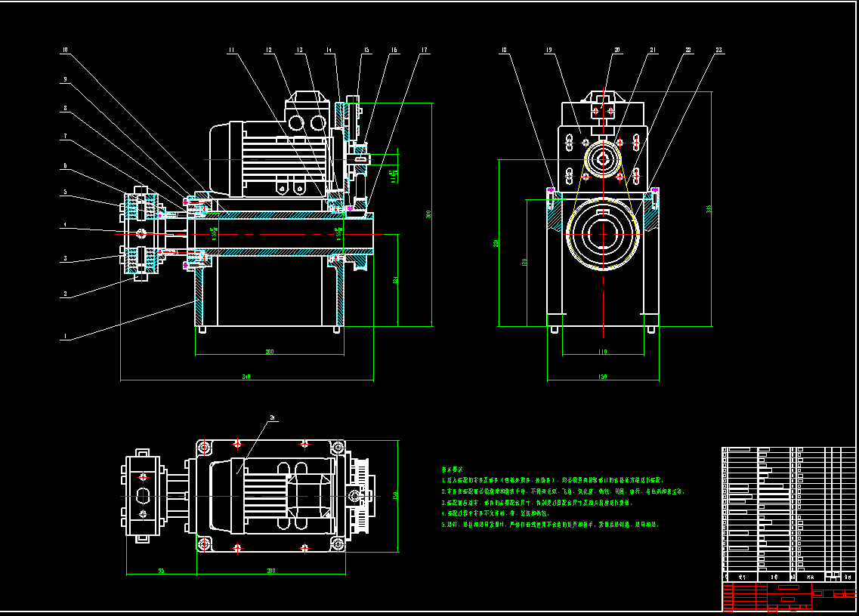Pick the balloon label 17

[424, 50]
